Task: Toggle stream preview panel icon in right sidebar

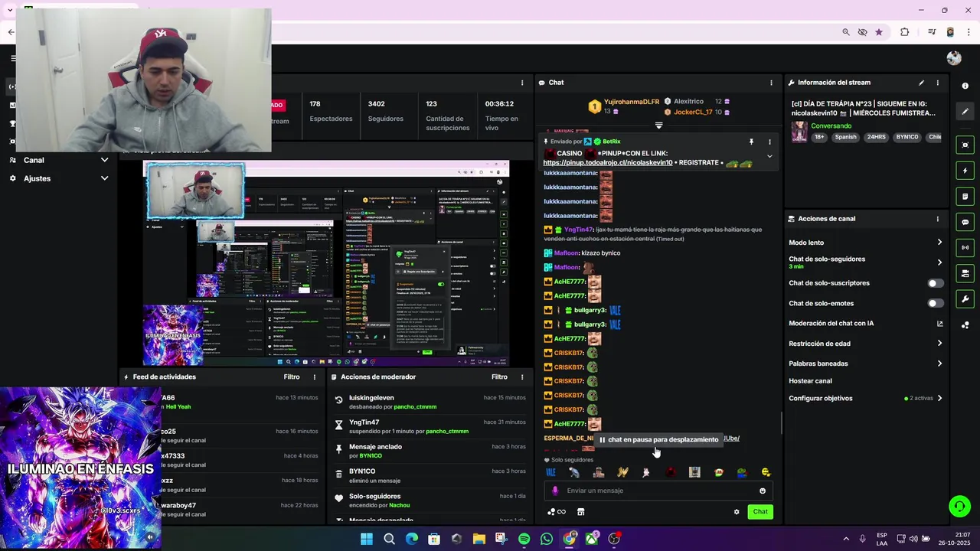Action: pyautogui.click(x=965, y=145)
